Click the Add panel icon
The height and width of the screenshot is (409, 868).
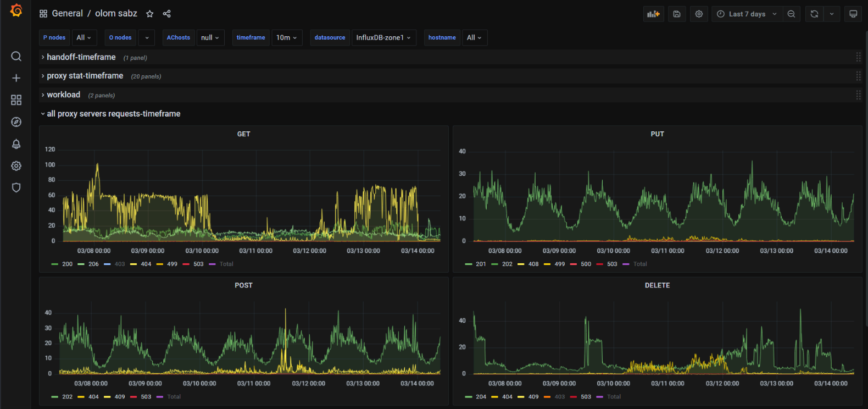click(653, 14)
